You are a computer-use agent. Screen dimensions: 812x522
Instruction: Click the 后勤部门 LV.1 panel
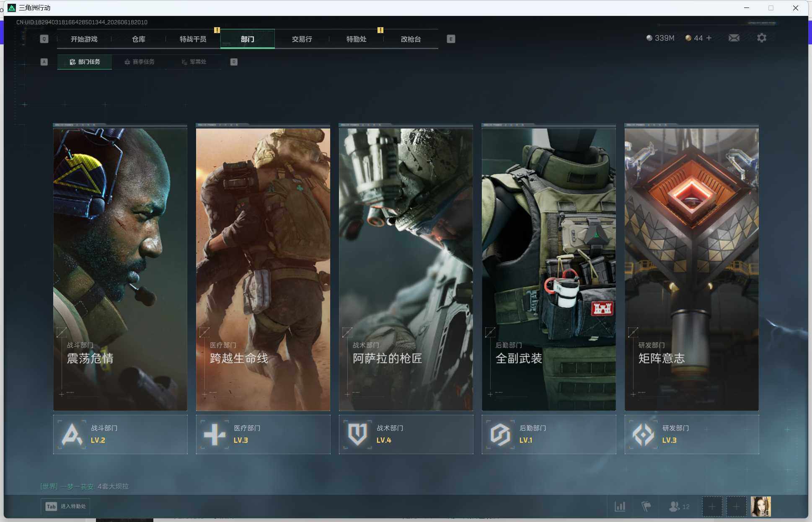(549, 435)
